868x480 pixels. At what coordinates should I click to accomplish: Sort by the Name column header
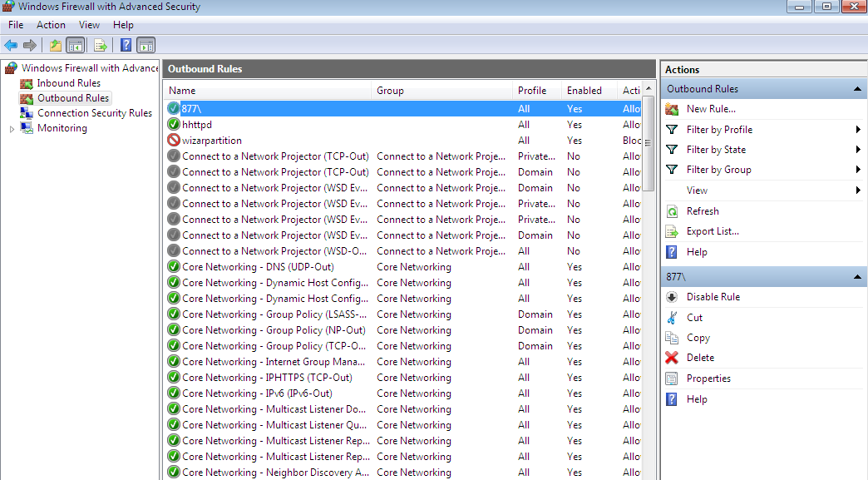click(x=268, y=90)
